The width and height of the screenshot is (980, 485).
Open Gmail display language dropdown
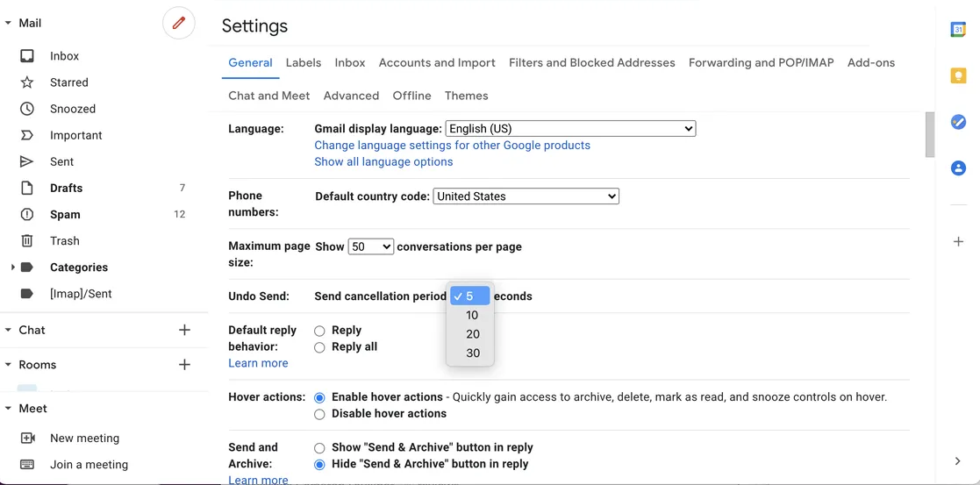[570, 129]
